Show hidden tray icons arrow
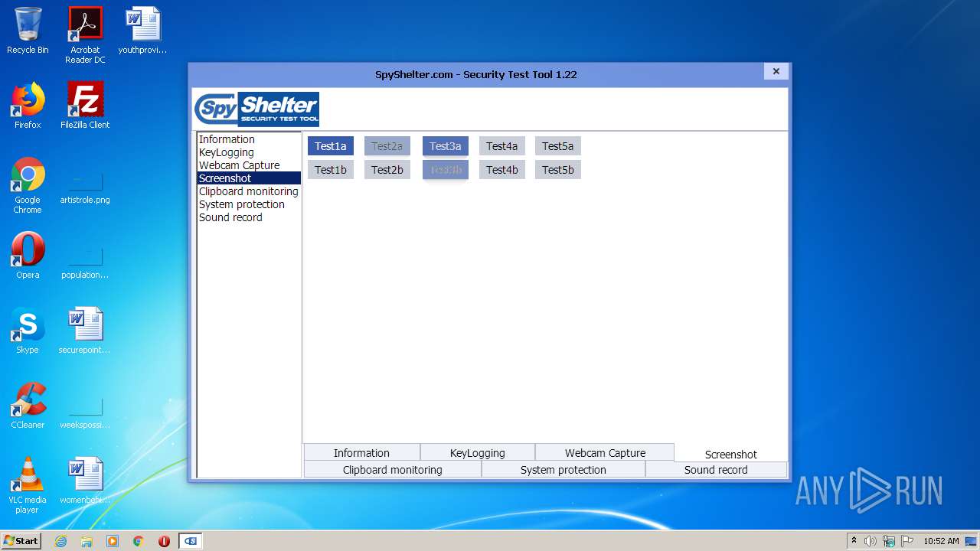980x551 pixels. (854, 540)
